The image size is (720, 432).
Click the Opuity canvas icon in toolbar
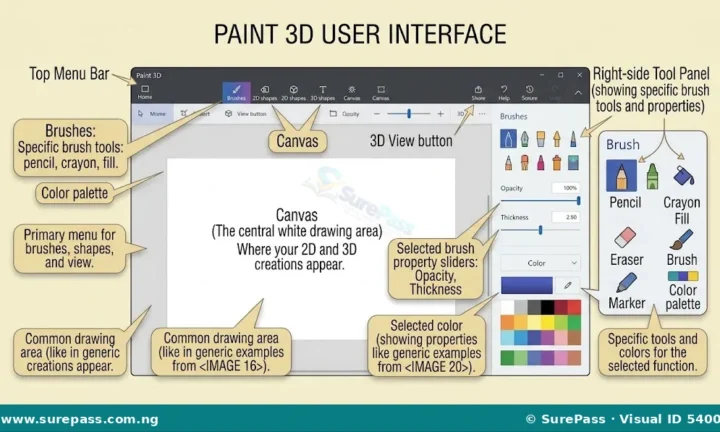point(333,113)
